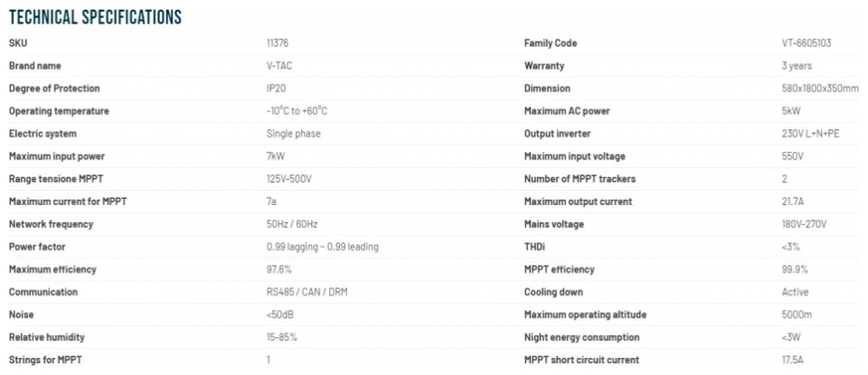This screenshot has height=375, width=868.
Task: Click the Electric system value Single phase
Action: coord(293,134)
